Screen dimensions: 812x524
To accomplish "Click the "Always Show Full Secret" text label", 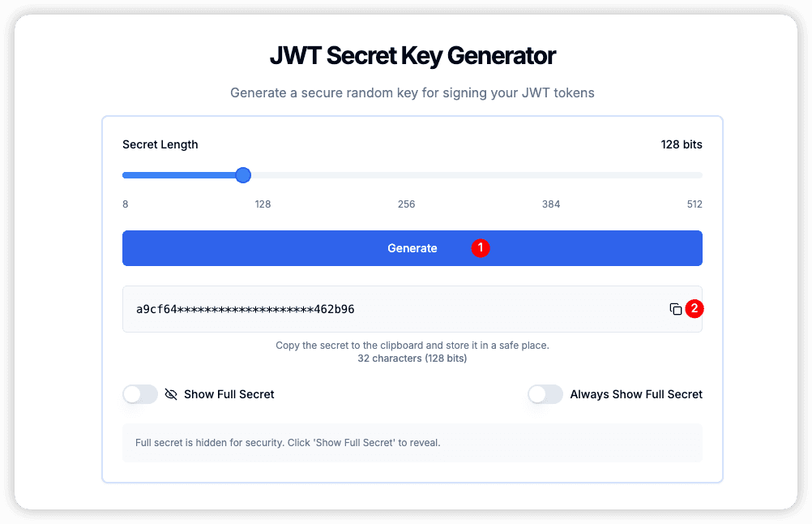I will (636, 394).
